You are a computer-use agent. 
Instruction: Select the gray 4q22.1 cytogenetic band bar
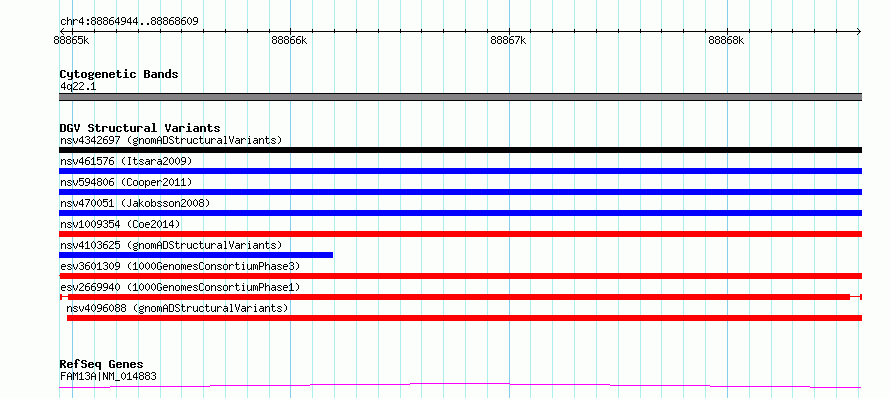tap(460, 97)
